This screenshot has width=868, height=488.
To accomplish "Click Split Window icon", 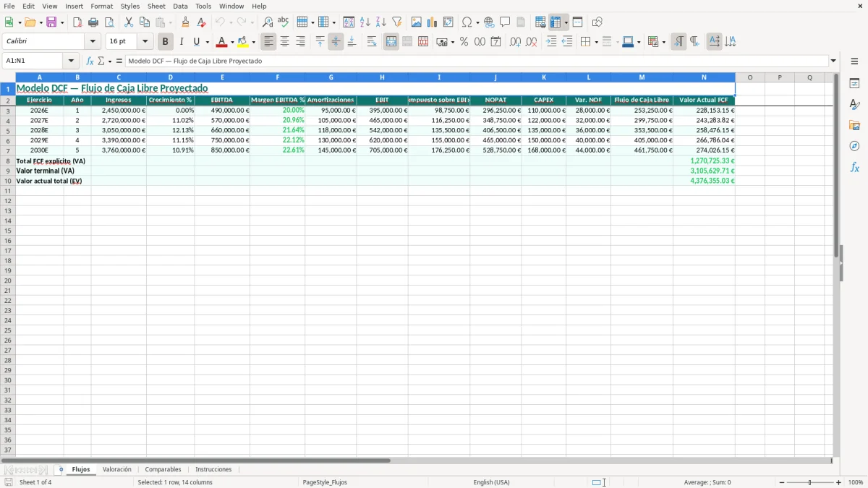I will tap(578, 22).
